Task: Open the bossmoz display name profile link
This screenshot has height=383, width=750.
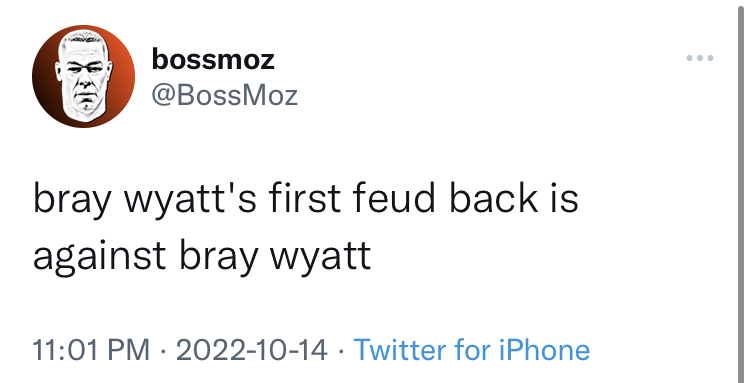Action: [x=213, y=59]
